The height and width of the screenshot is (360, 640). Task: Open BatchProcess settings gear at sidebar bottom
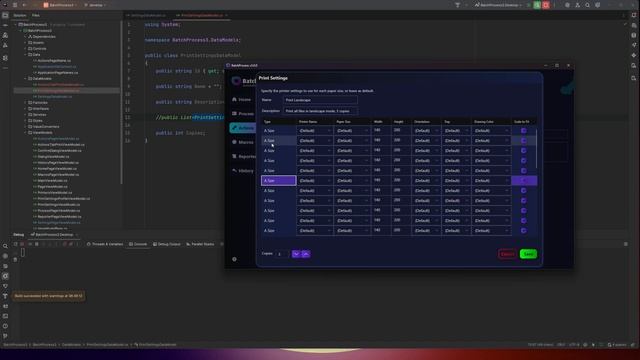234,259
